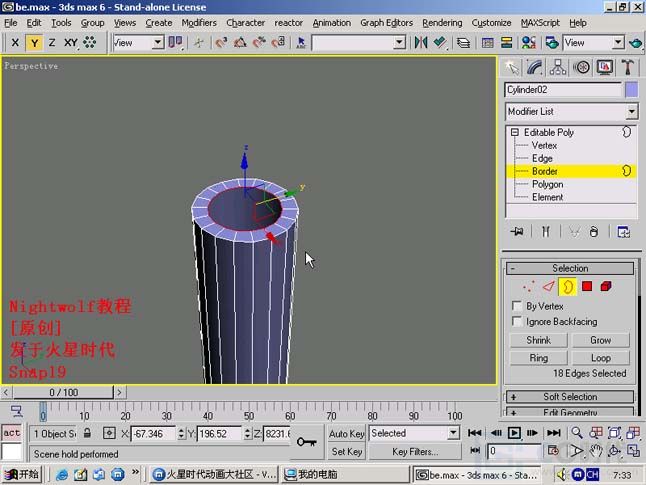Screen dimensions: 646x485
Task: Enable the Ignore Backfacing checkbox
Action: click(x=517, y=321)
